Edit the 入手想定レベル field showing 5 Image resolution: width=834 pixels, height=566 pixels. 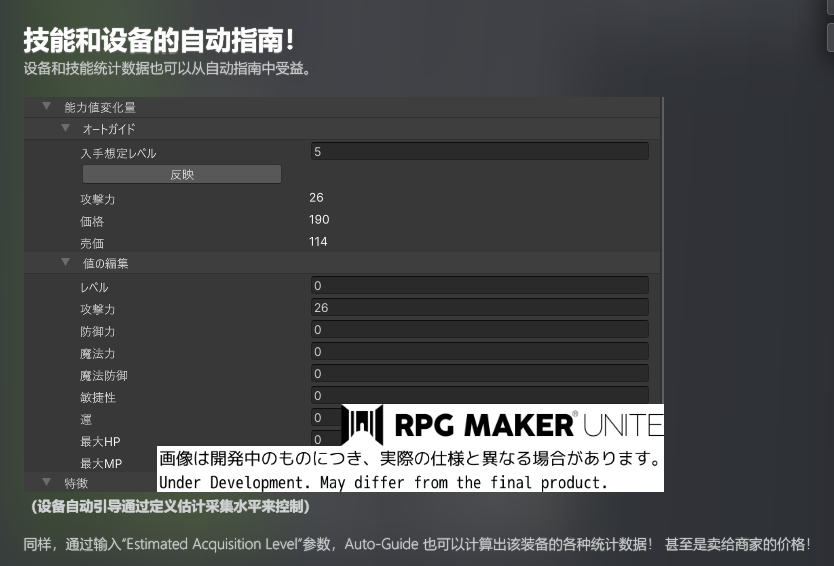tap(480, 152)
